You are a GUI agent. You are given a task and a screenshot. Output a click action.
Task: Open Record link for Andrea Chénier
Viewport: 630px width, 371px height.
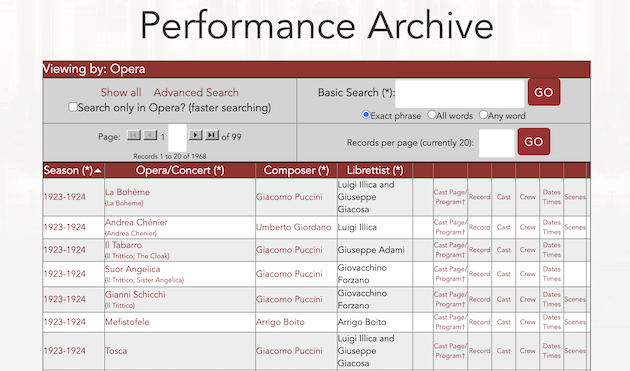click(x=479, y=227)
